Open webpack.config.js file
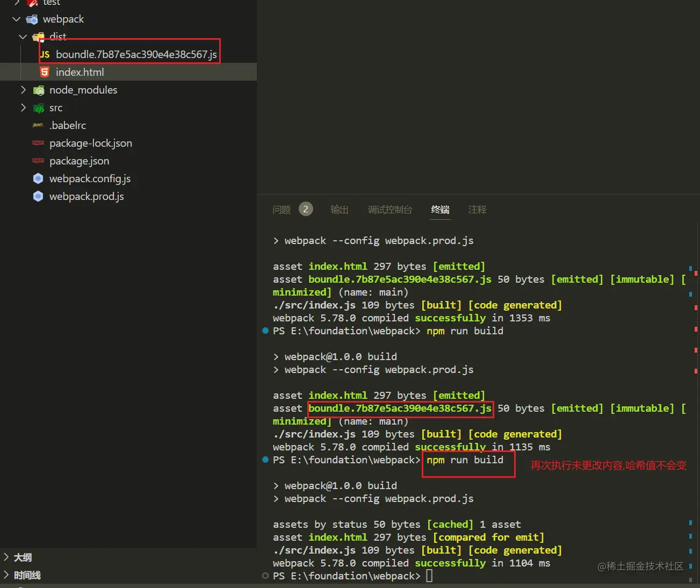 [x=90, y=178]
